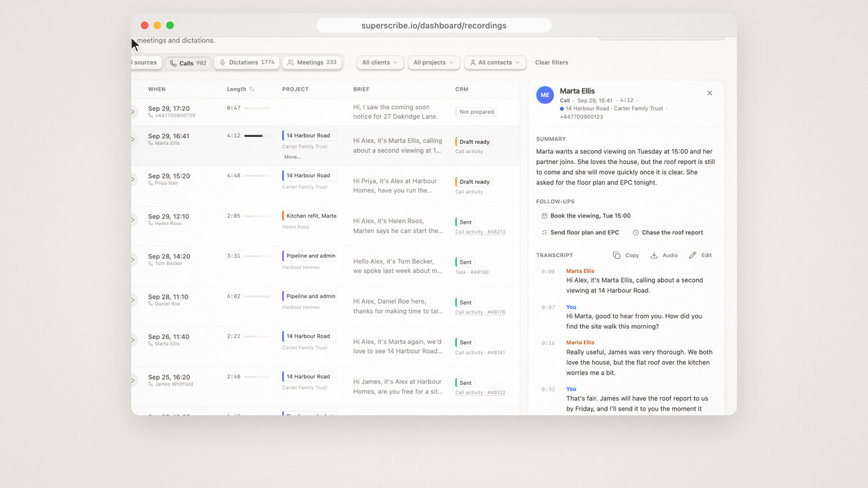Click the browser address bar
The height and width of the screenshot is (488, 868).
click(x=434, y=26)
